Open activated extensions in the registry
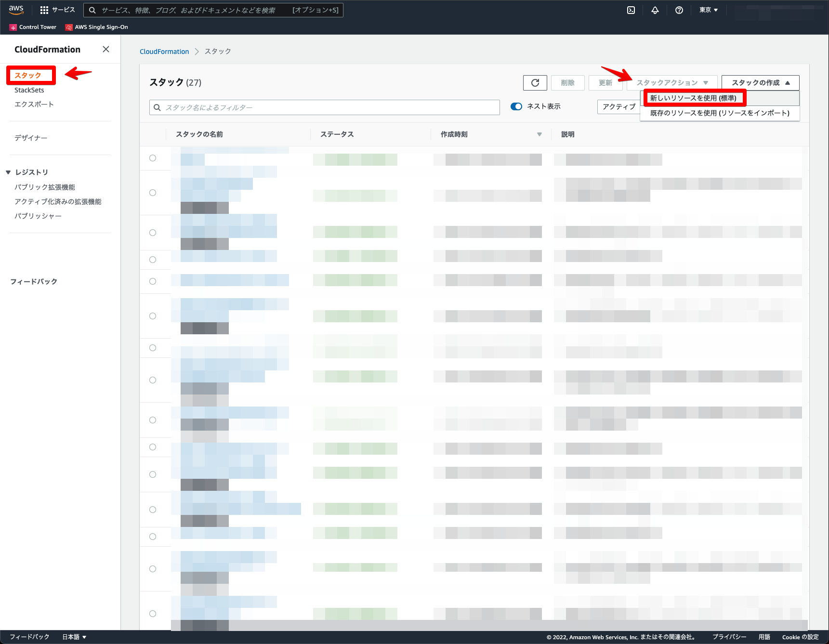829x644 pixels. (x=58, y=202)
